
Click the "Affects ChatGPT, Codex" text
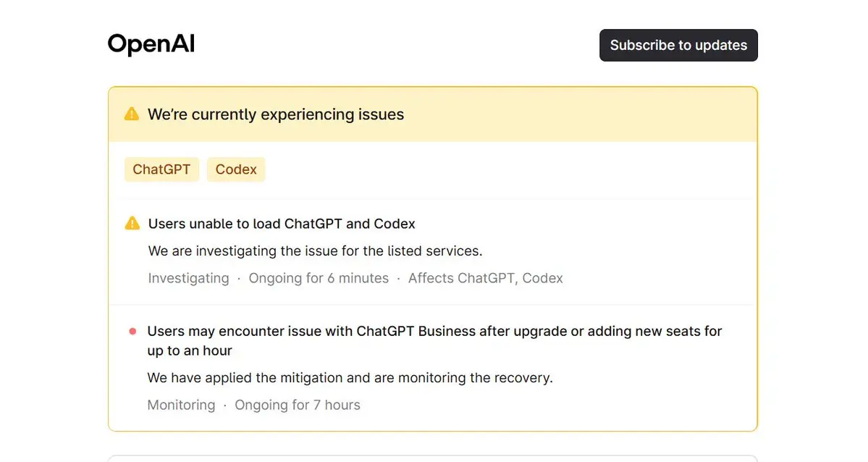(485, 278)
